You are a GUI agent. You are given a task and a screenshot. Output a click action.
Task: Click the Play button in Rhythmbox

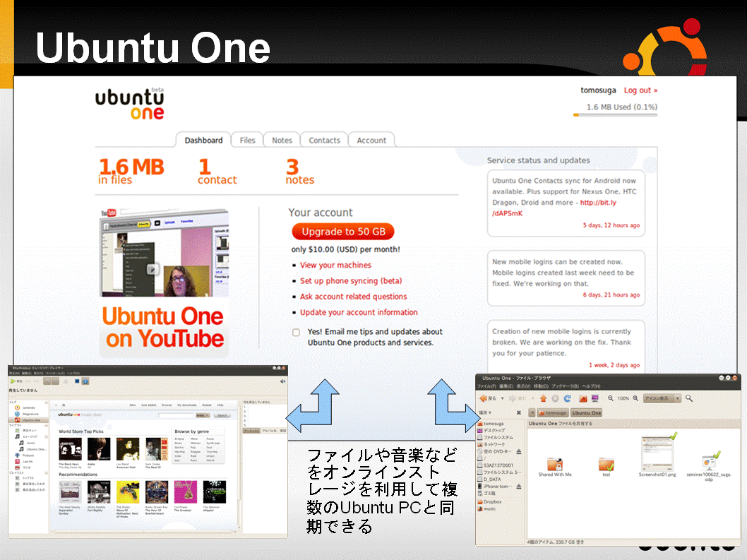16,381
